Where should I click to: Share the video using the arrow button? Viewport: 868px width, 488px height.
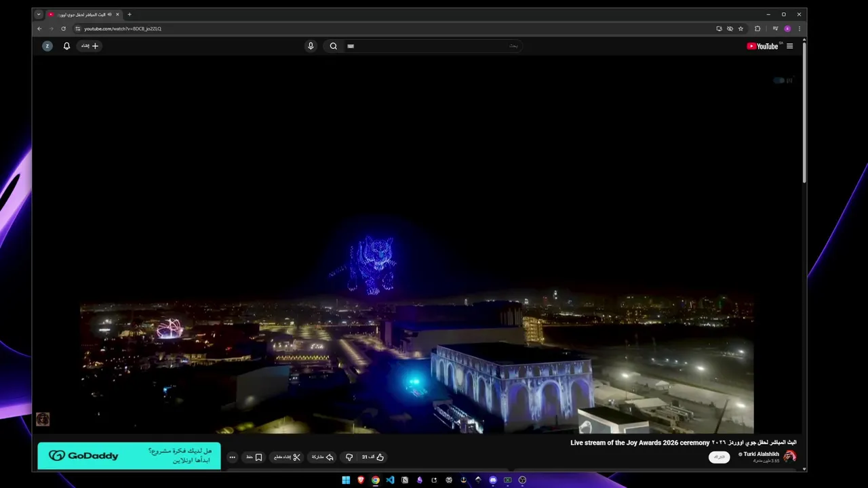(x=323, y=457)
